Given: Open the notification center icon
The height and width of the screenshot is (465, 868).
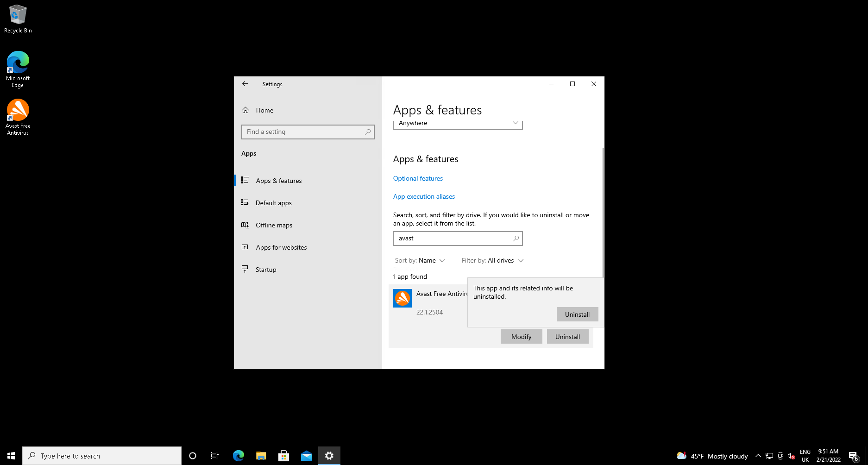Looking at the screenshot, I should [854, 456].
